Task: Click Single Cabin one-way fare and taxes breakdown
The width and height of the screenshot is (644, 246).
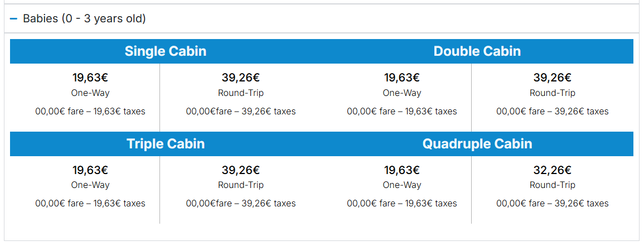Action: 90,112
